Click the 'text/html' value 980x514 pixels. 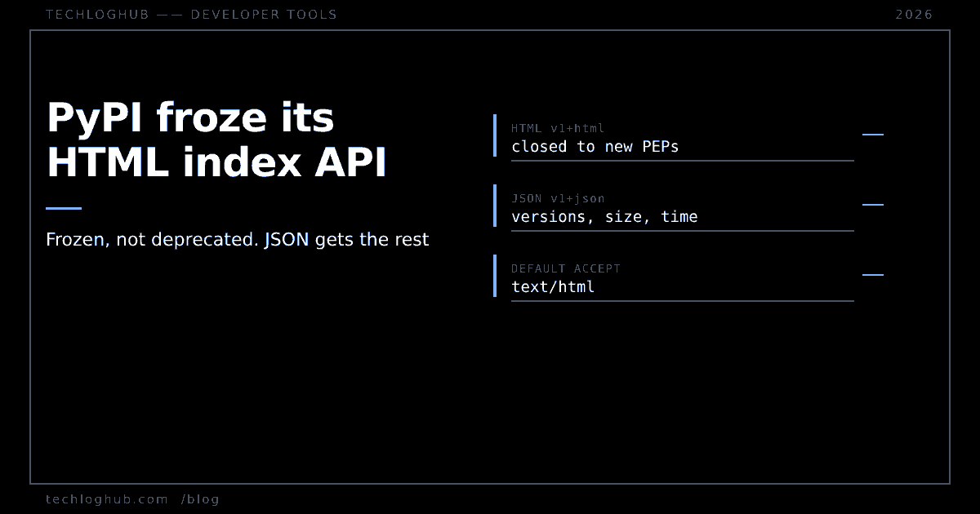(x=553, y=287)
